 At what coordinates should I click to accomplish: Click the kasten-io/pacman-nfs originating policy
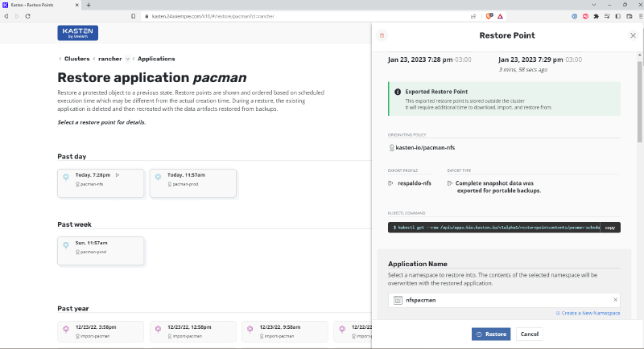[425, 148]
